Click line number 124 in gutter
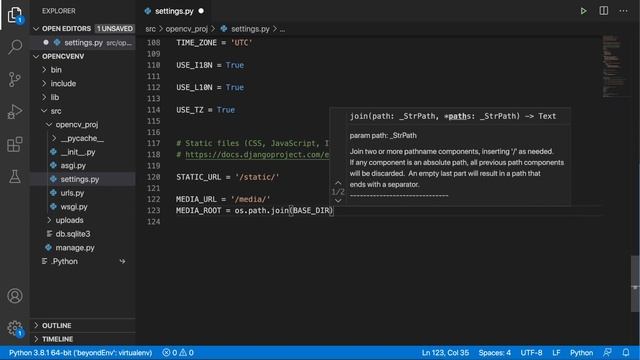This screenshot has width=640, height=360. [153, 222]
